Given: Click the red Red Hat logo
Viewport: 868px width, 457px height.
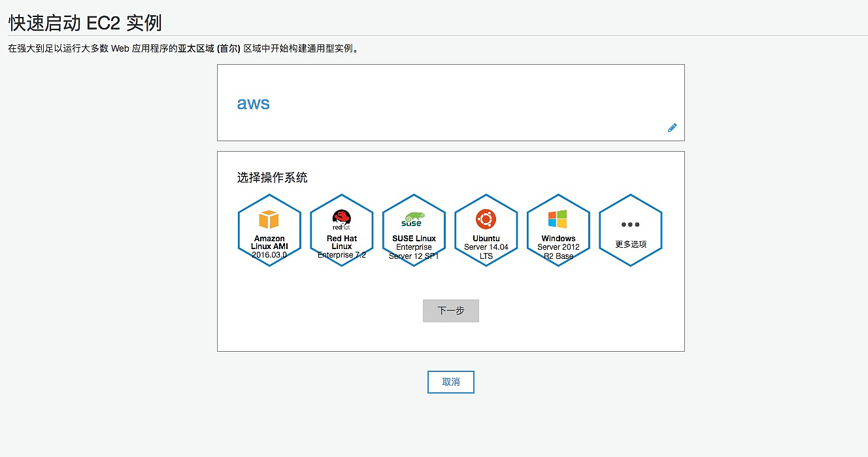Looking at the screenshot, I should tap(341, 219).
